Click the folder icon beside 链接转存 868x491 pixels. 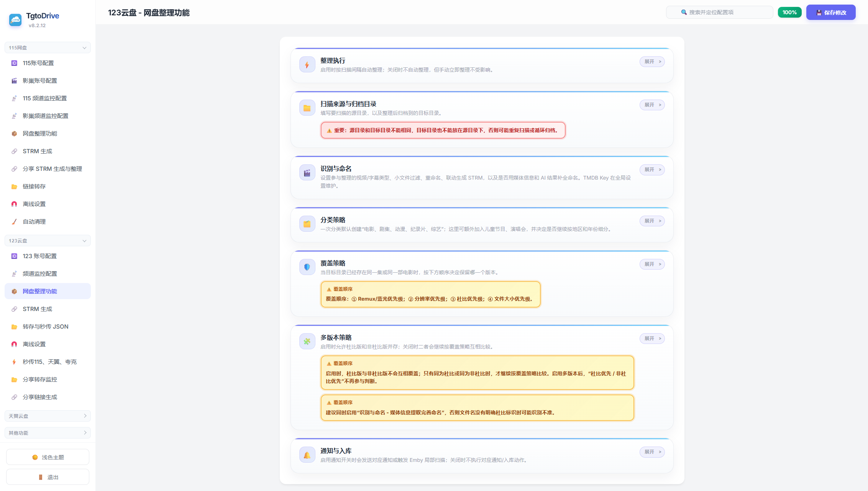pos(14,187)
